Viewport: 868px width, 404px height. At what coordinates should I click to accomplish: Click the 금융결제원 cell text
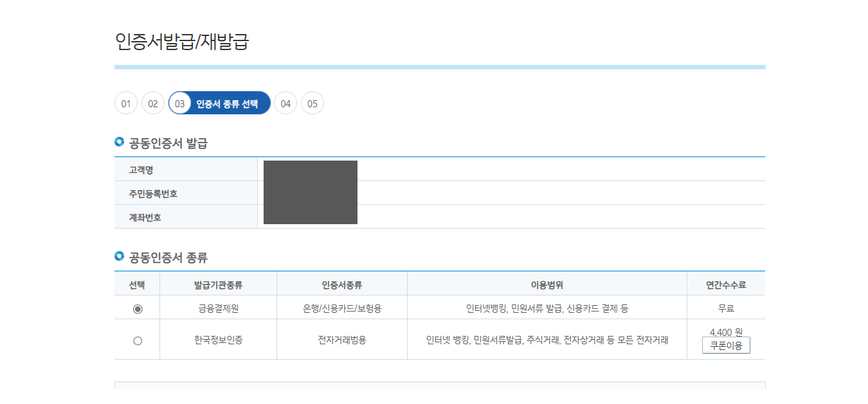tap(218, 308)
